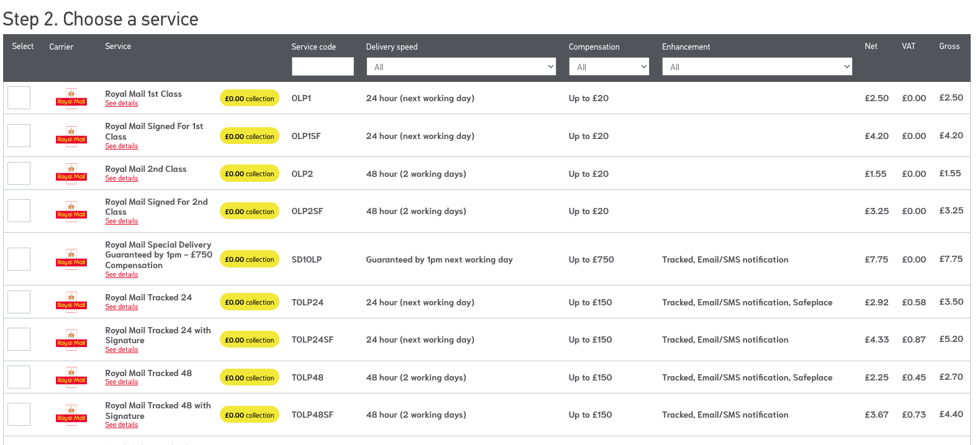Click £0.00 collection badge for Tracked 48 with Signature
The width and height of the screenshot is (980, 445).
point(250,415)
